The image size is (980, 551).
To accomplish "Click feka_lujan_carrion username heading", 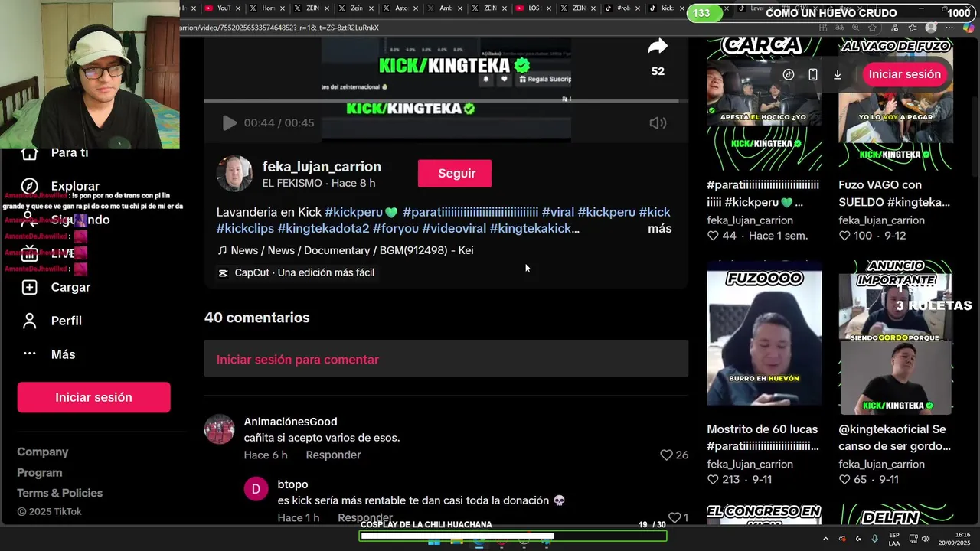I will (322, 167).
